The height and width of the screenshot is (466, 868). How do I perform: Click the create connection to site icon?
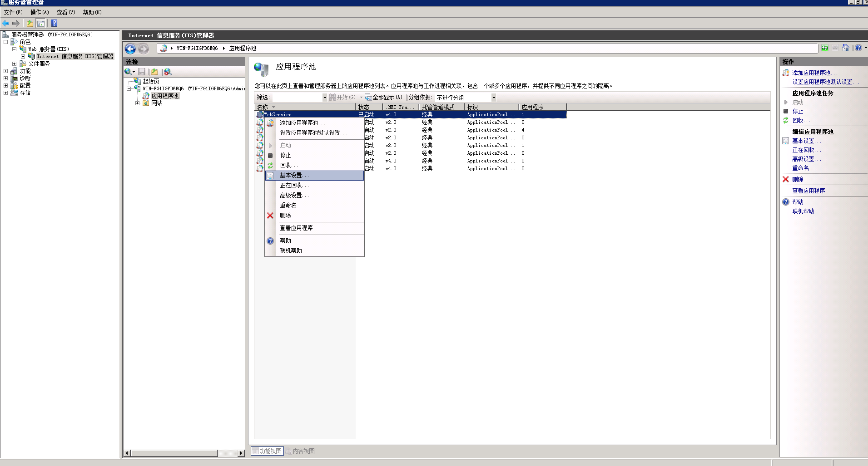coord(154,72)
